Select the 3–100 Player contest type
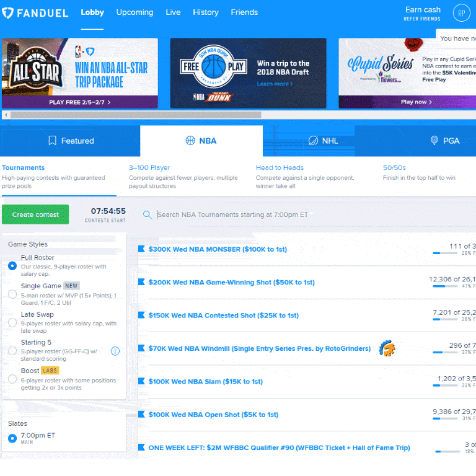476x476 pixels. [183, 177]
